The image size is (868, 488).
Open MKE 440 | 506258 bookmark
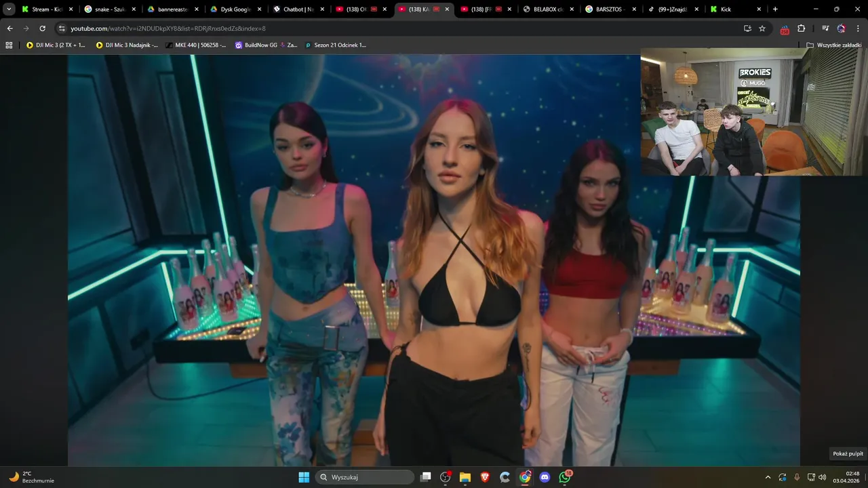[196, 45]
